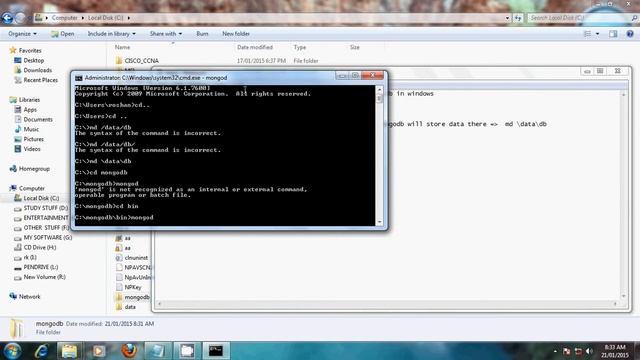640x360 pixels.
Task: Sort by the Date modified column
Action: pyautogui.click(x=255, y=47)
